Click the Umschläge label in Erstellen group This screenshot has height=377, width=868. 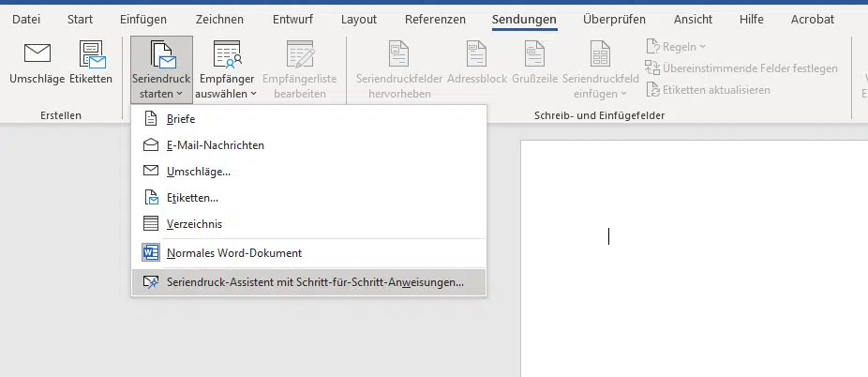tap(37, 79)
